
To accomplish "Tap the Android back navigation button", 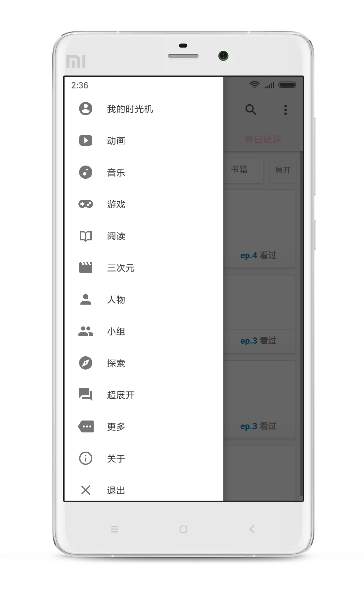I will pos(252,529).
